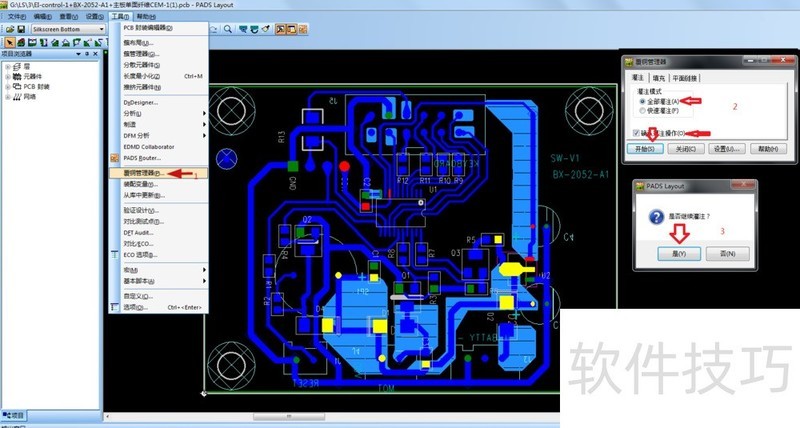Viewport: 800px width, 428px height.
Task: Click 设置(U) button in 覆铜管理器
Action: point(727,149)
